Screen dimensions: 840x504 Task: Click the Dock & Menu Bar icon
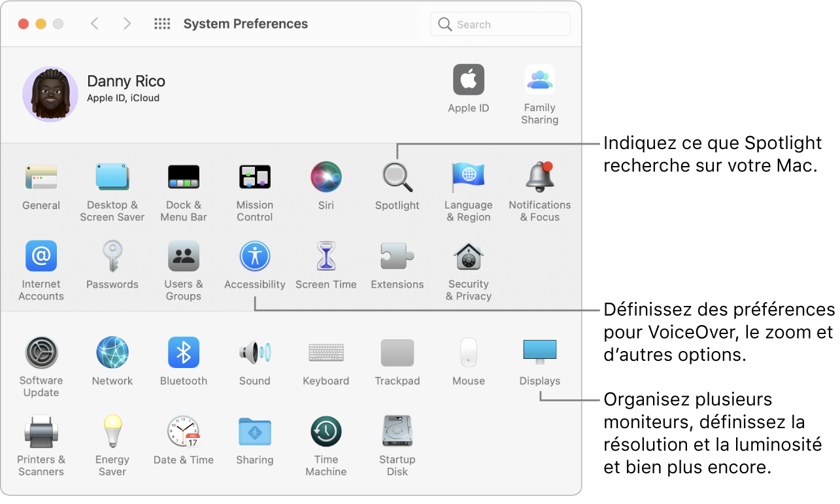(183, 178)
